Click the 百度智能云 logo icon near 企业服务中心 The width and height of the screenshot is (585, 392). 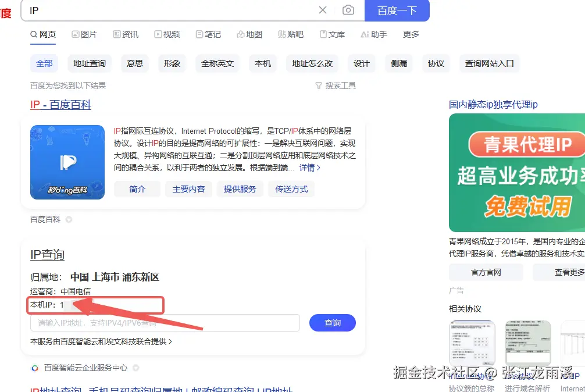[34, 368]
